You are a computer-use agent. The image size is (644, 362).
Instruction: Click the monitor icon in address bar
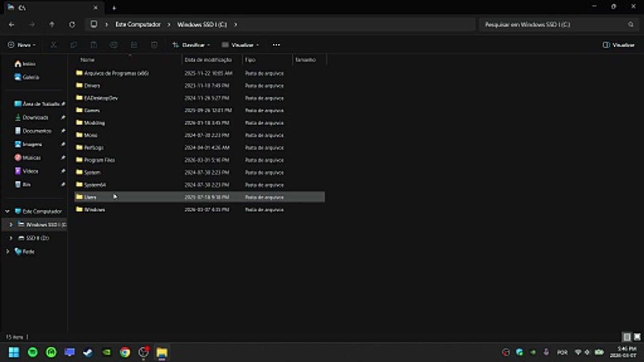(x=94, y=24)
